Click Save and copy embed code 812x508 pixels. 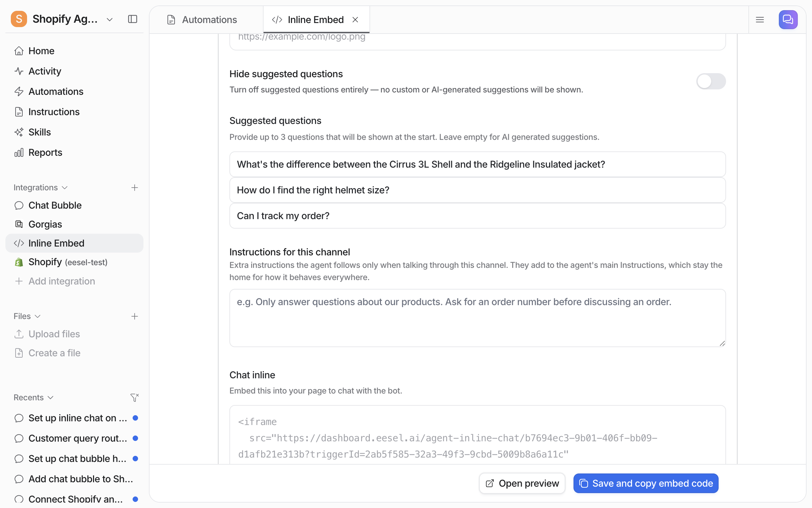(x=646, y=483)
